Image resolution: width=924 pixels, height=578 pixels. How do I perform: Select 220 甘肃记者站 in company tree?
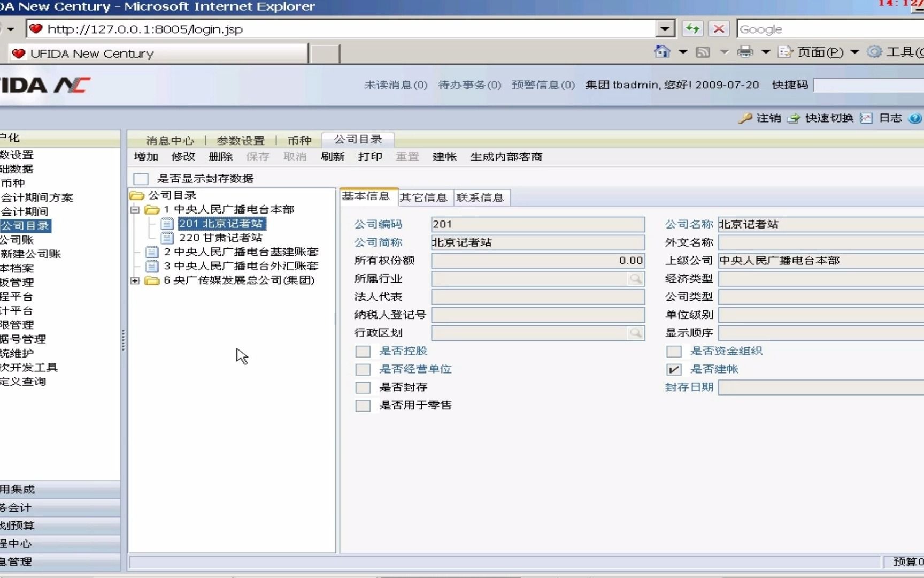221,238
